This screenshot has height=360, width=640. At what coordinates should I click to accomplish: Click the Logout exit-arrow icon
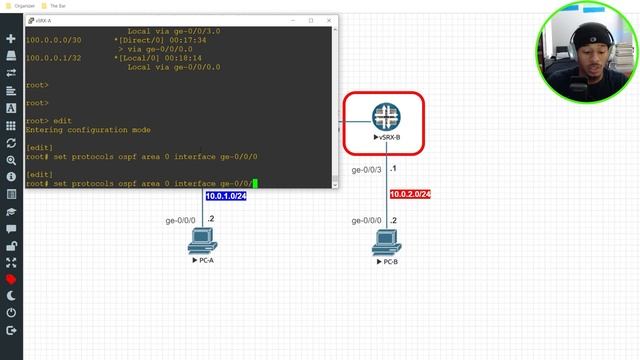pos(11,330)
